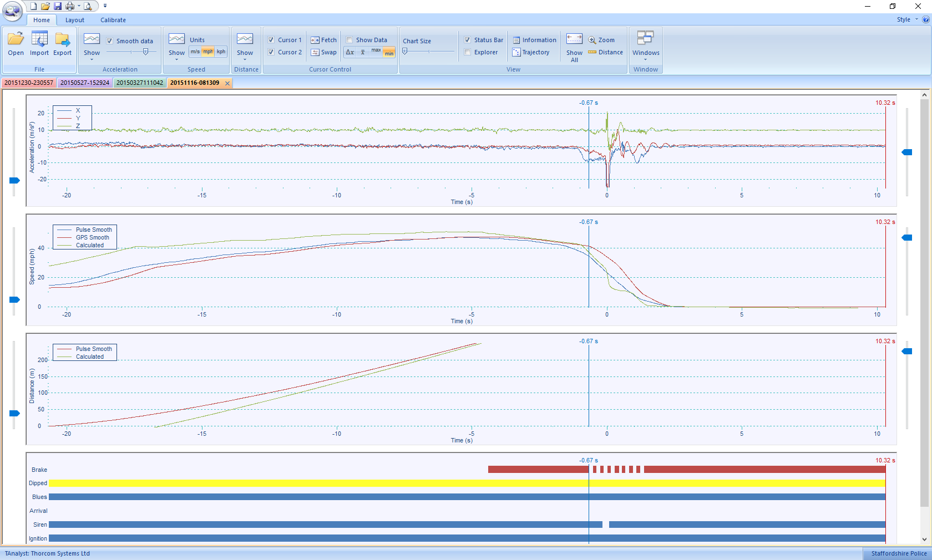Open the Style dropdown menu
The image size is (932, 560).
click(907, 19)
